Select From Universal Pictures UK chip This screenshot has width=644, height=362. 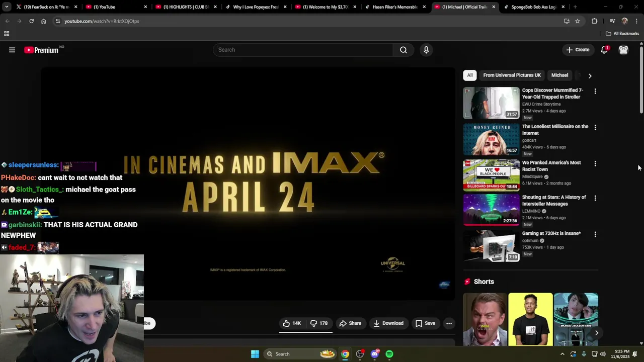tap(512, 75)
